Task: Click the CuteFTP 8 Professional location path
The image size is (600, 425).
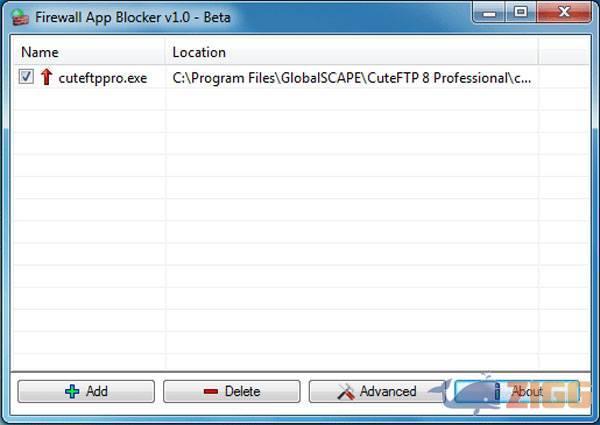Action: tap(351, 78)
